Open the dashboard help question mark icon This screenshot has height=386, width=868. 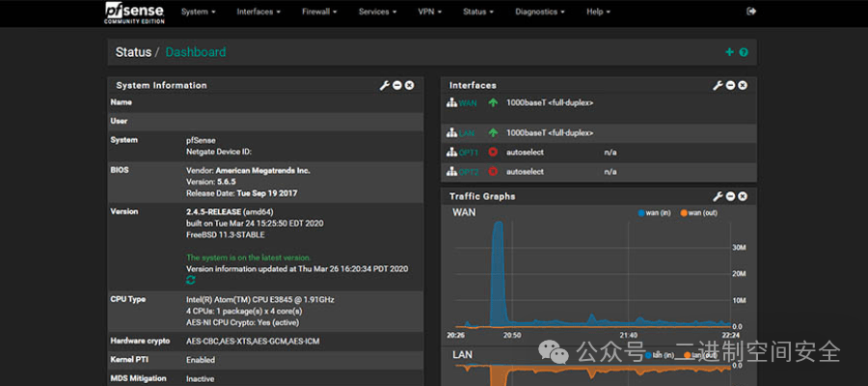[x=744, y=52]
